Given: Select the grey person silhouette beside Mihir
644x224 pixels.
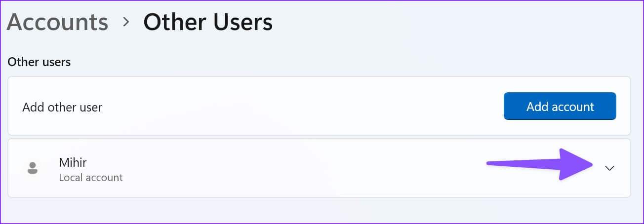Looking at the screenshot, I should click(32, 168).
